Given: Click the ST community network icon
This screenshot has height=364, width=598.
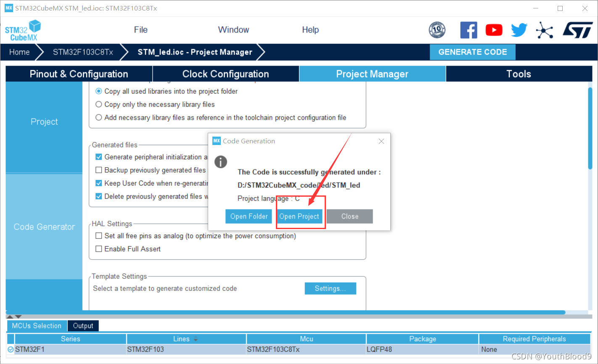Looking at the screenshot, I should [x=544, y=30].
